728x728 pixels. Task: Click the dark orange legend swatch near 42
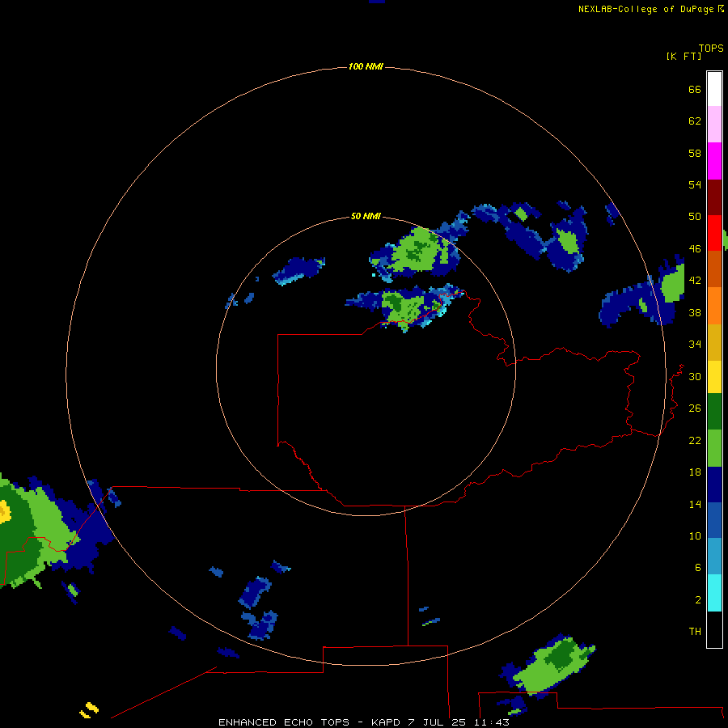coord(714,269)
